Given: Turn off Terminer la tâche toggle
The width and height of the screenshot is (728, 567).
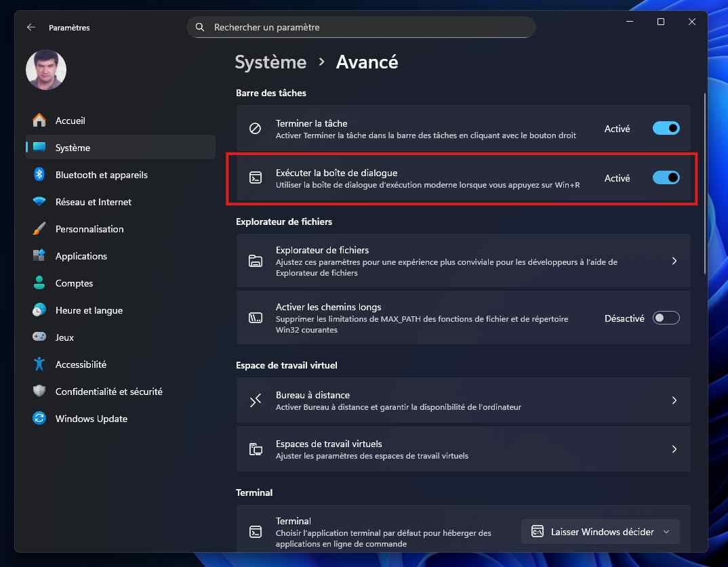Looking at the screenshot, I should click(x=666, y=129).
